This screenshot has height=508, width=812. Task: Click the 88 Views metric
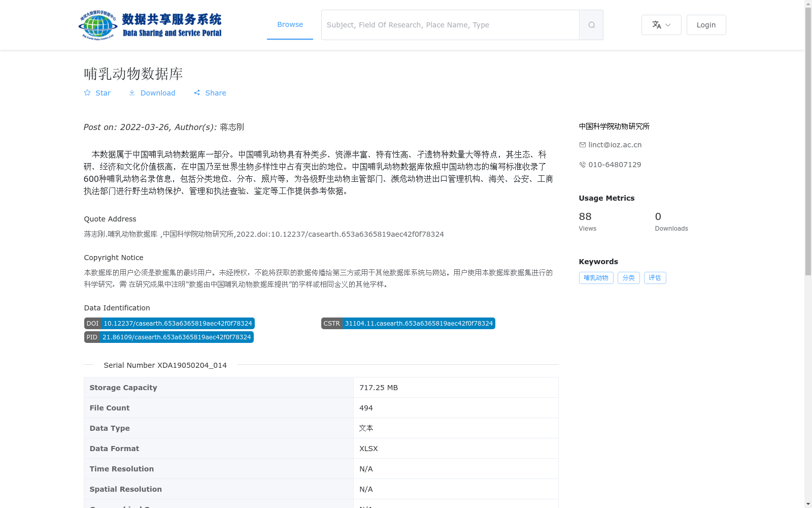(x=588, y=221)
